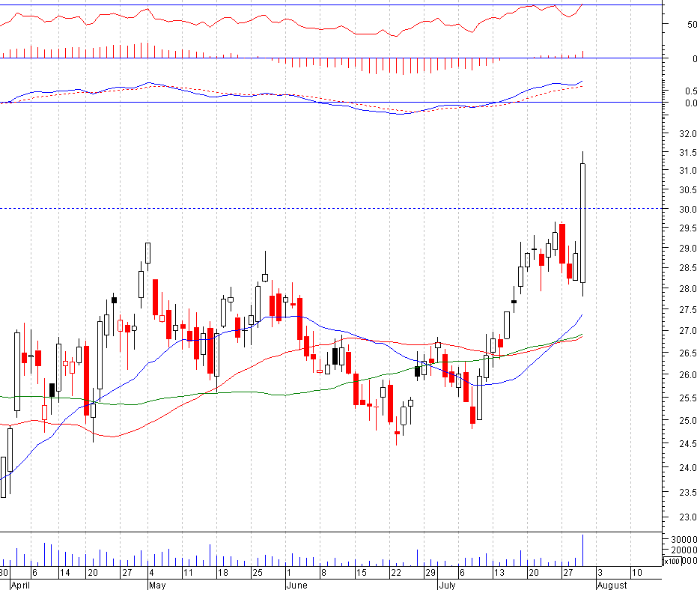The height and width of the screenshot is (590, 700).
Task: Click the 31.0 price level label
Action: pos(687,171)
